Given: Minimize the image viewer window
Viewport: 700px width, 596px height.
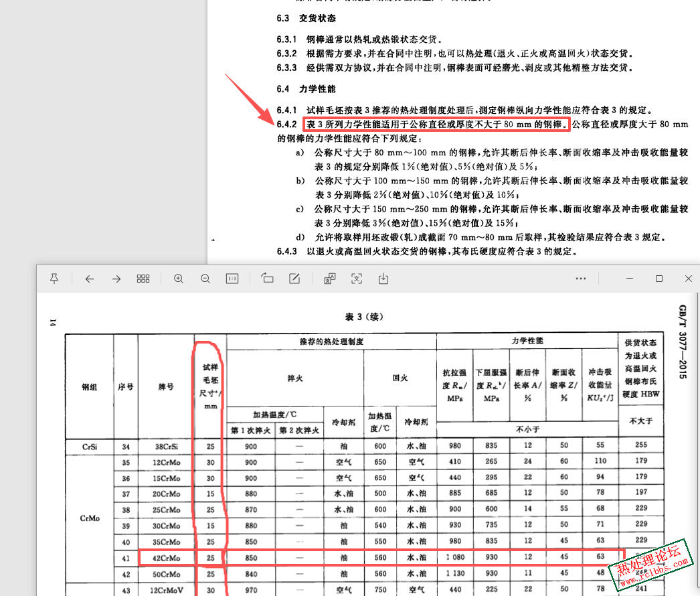Looking at the screenshot, I should tap(630, 279).
